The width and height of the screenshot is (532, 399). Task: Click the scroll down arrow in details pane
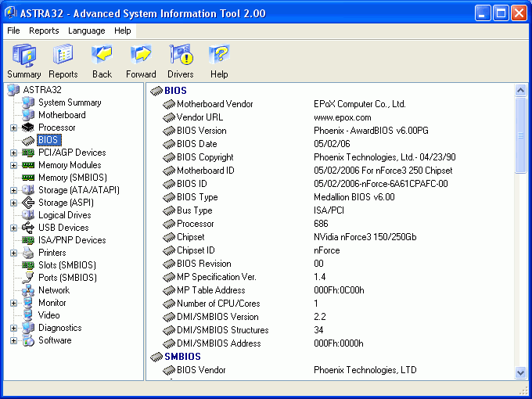pos(520,372)
